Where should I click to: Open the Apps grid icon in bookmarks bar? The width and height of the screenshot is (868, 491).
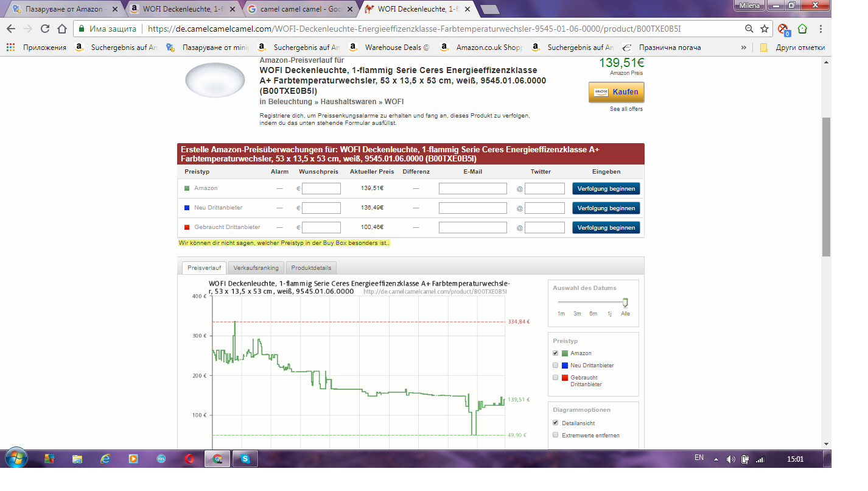point(11,48)
